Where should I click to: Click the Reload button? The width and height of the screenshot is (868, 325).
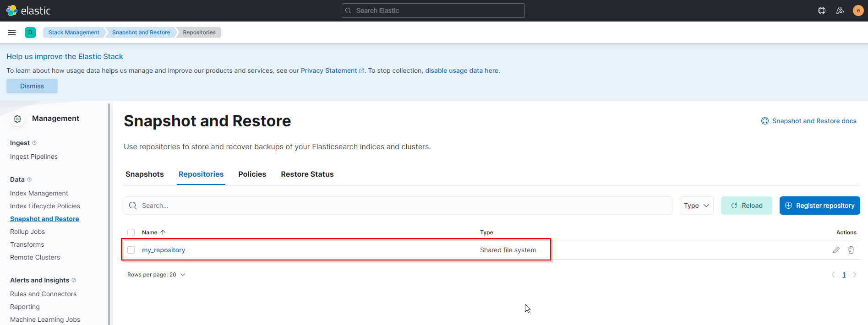747,206
